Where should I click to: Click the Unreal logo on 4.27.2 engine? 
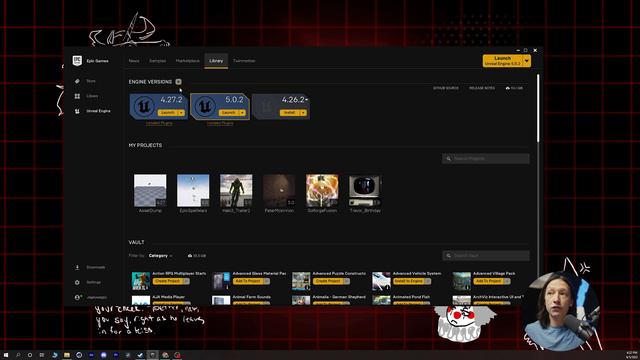tap(144, 107)
